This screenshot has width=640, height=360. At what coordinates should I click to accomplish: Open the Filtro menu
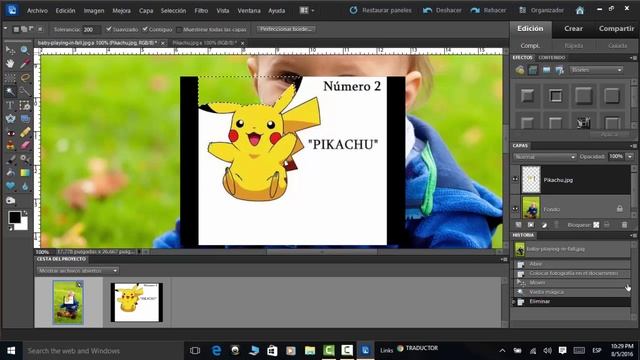(x=201, y=11)
